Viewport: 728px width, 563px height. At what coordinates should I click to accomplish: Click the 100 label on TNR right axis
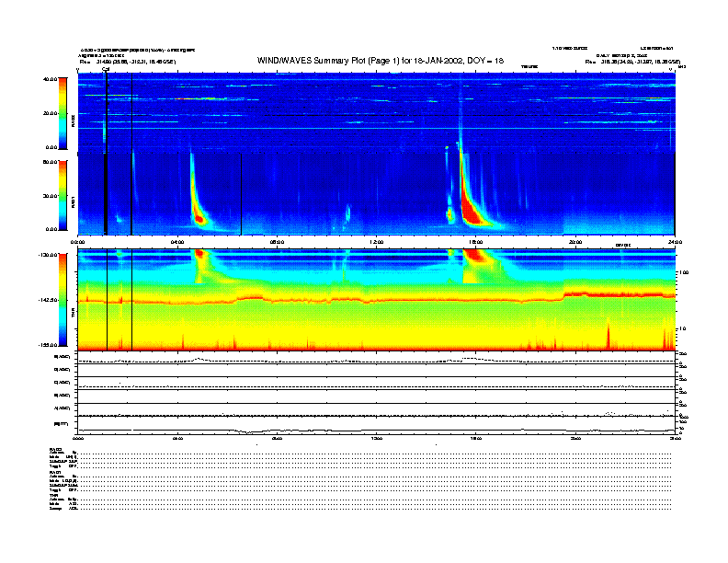click(x=684, y=272)
